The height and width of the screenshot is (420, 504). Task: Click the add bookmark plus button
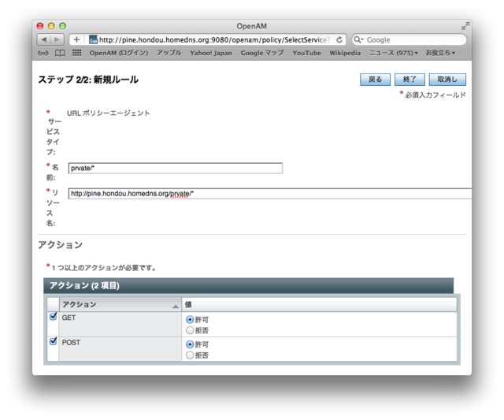[76, 39]
